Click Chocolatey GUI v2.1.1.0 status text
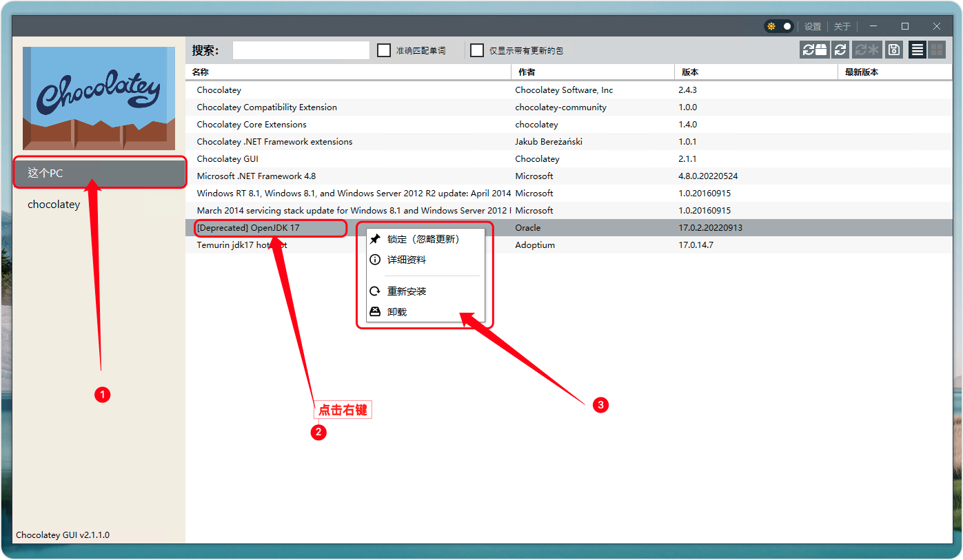 (63, 535)
